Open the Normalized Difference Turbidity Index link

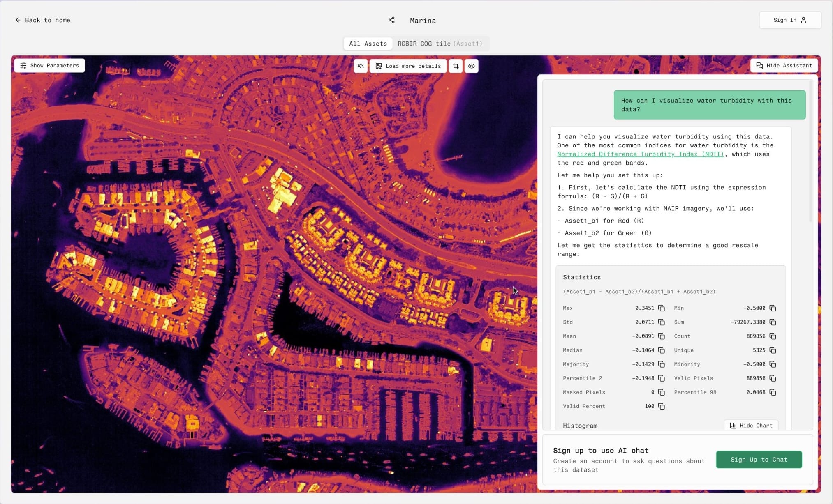pyautogui.click(x=640, y=154)
